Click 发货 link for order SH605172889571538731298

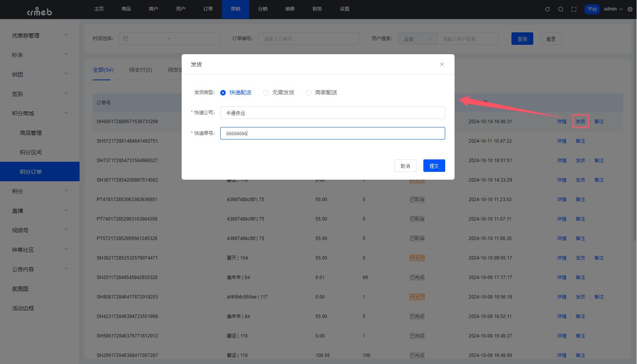coord(580,122)
